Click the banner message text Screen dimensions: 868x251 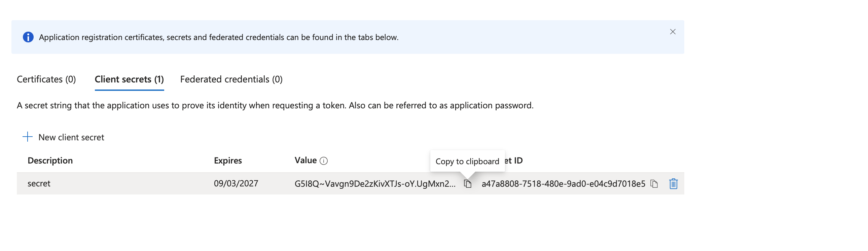tap(219, 37)
